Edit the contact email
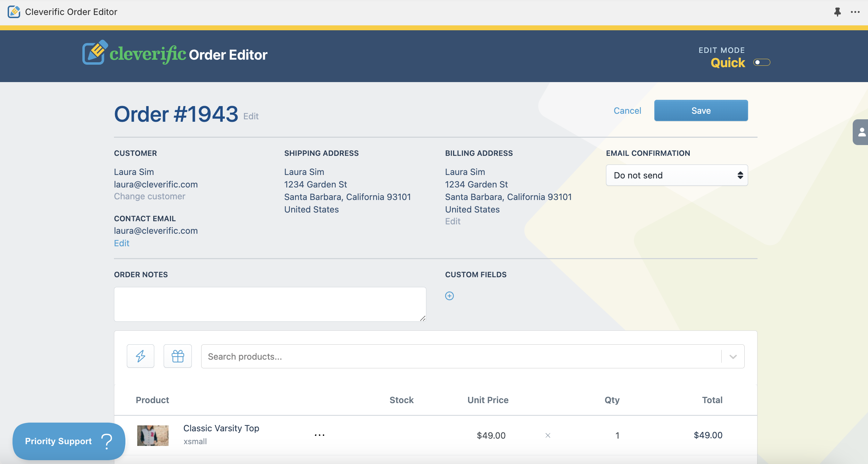This screenshot has width=868, height=464. [122, 243]
